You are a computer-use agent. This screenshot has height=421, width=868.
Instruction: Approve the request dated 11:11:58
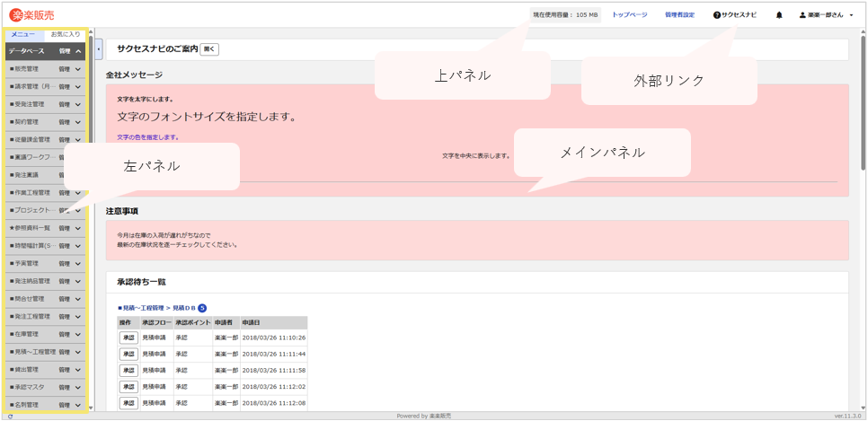(x=128, y=370)
